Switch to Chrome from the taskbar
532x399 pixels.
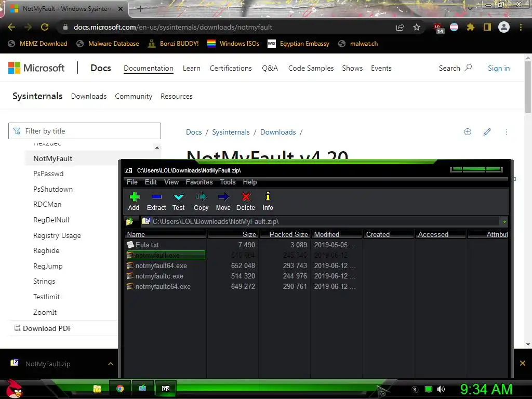(120, 389)
